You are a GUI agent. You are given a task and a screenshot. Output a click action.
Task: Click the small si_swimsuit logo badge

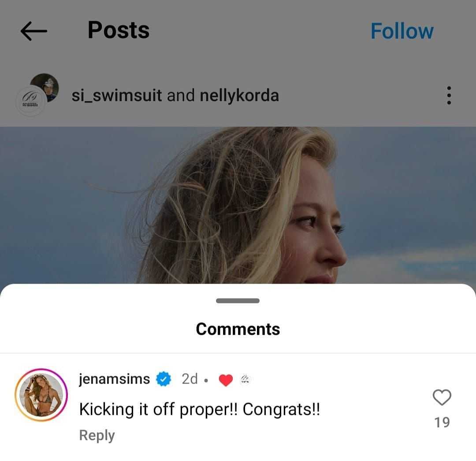[245, 379]
